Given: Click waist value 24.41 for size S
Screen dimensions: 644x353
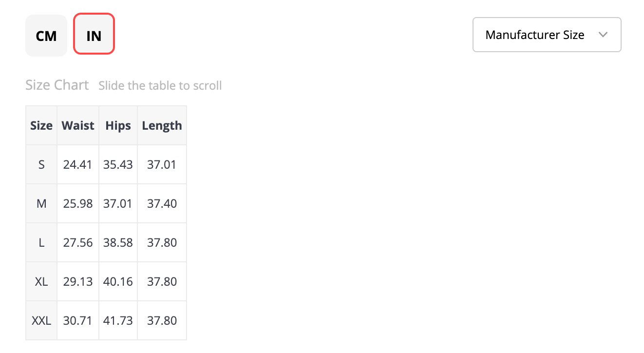Looking at the screenshot, I should [78, 164].
